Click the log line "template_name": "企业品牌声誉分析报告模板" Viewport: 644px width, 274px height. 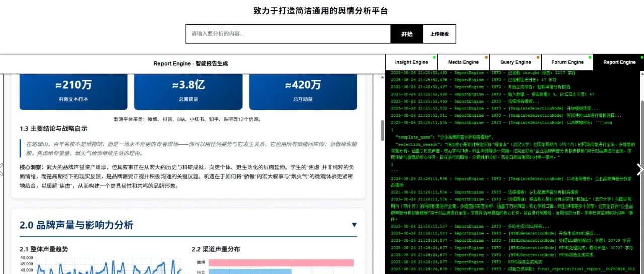(445, 136)
